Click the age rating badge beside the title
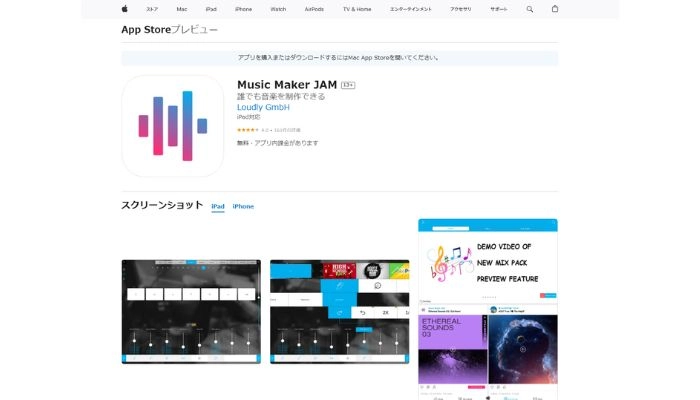This screenshot has height=400, width=700. pos(348,85)
